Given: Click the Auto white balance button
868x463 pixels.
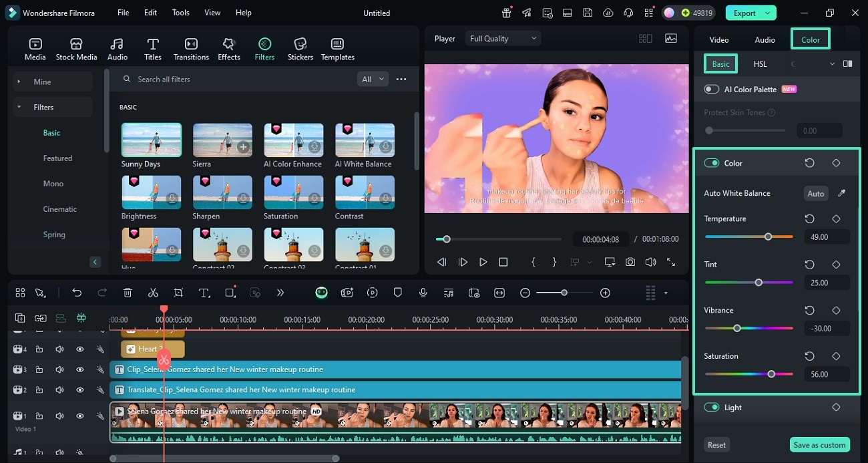Looking at the screenshot, I should [816, 193].
